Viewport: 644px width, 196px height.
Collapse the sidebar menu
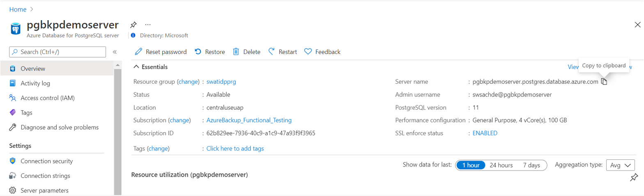point(115,52)
